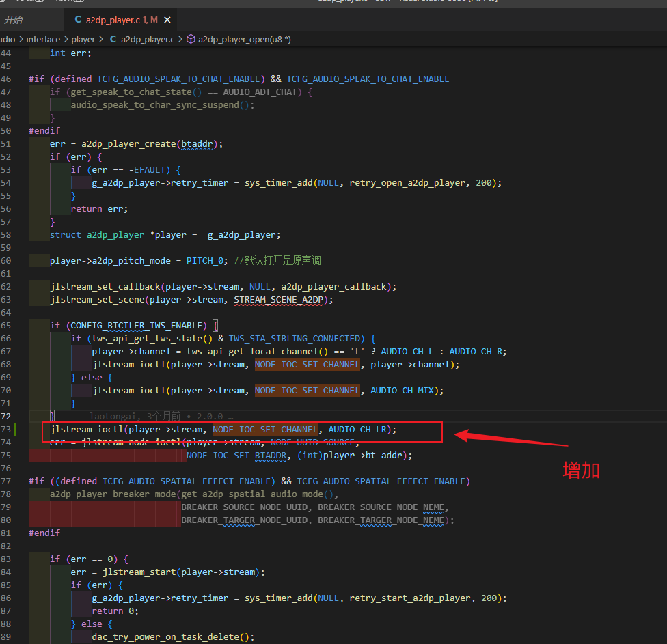Click TWS_STA_SIBLING_CONNECTED in the if condition
Viewport: 667px width, 644px height.
(x=295, y=338)
